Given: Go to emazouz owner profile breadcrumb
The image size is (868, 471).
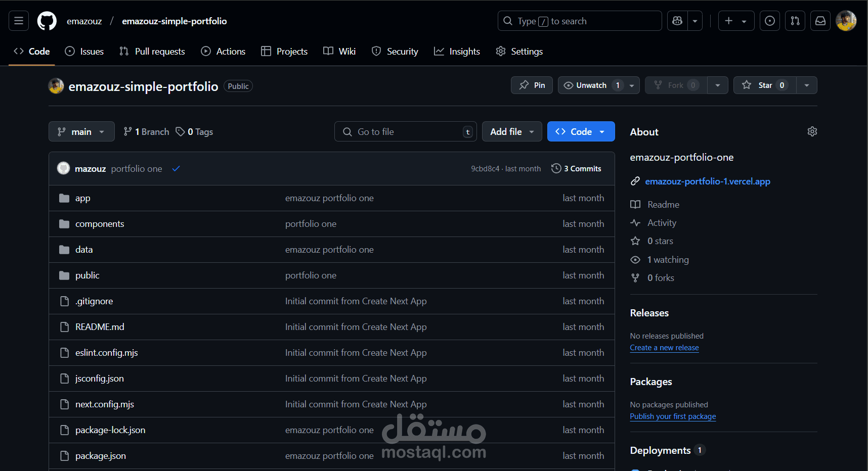Looking at the screenshot, I should (x=84, y=21).
